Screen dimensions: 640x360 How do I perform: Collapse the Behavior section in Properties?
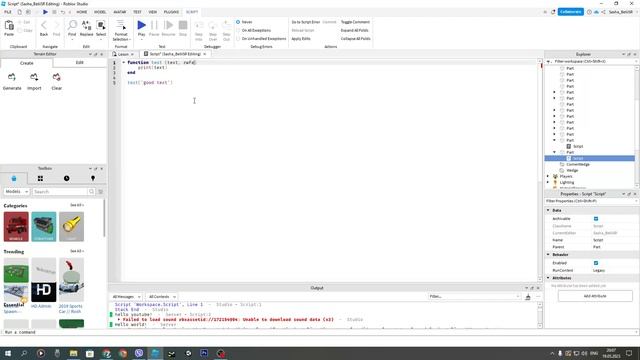(x=548, y=254)
